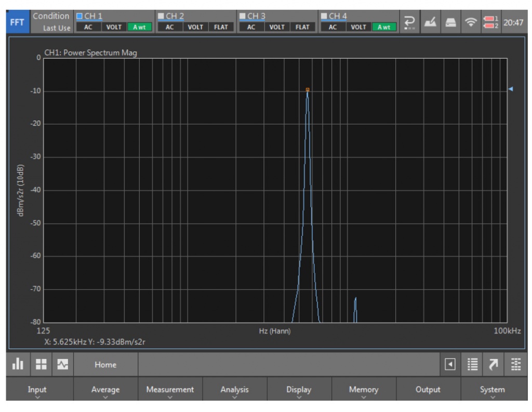Change CH 1 AC coupling setting
Screen dimensions: 532x412
tap(88, 27)
